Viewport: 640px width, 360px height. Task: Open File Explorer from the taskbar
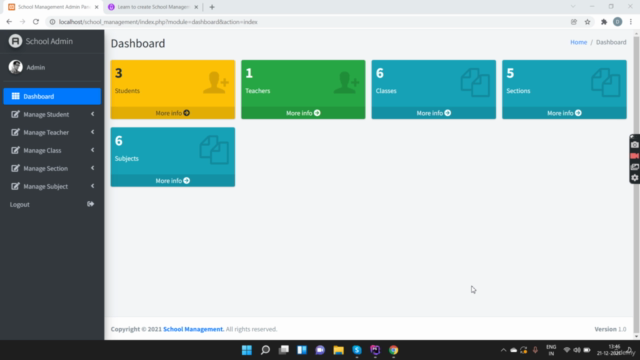point(338,350)
